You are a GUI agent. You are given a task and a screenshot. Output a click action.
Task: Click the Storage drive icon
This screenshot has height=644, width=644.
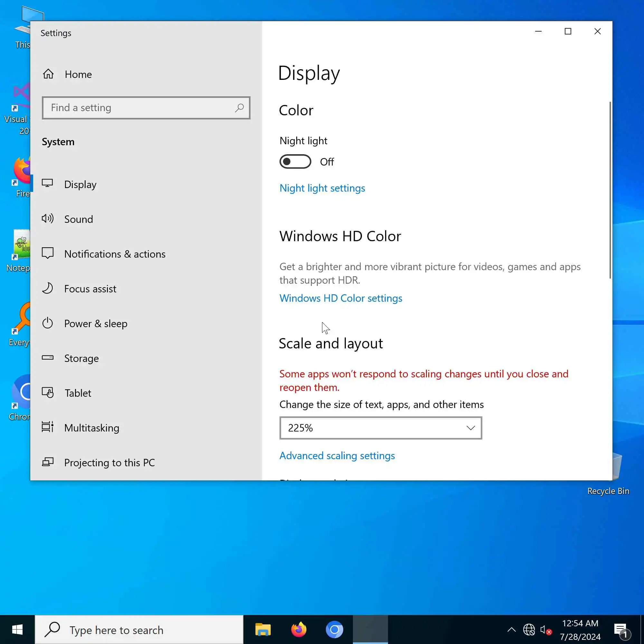click(47, 358)
